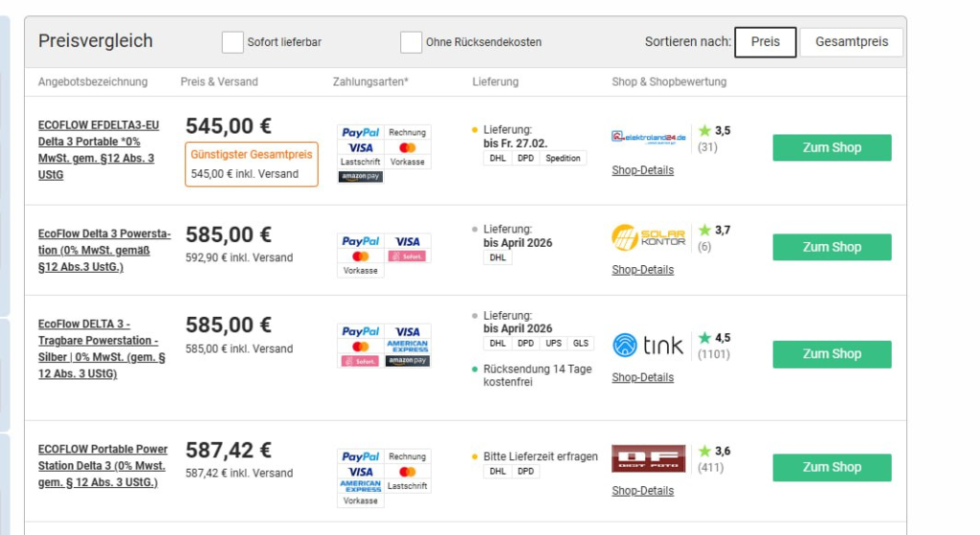The width and height of the screenshot is (980, 535).
Task: Click the Günstigster Gesamtpreis badge
Action: [252, 154]
